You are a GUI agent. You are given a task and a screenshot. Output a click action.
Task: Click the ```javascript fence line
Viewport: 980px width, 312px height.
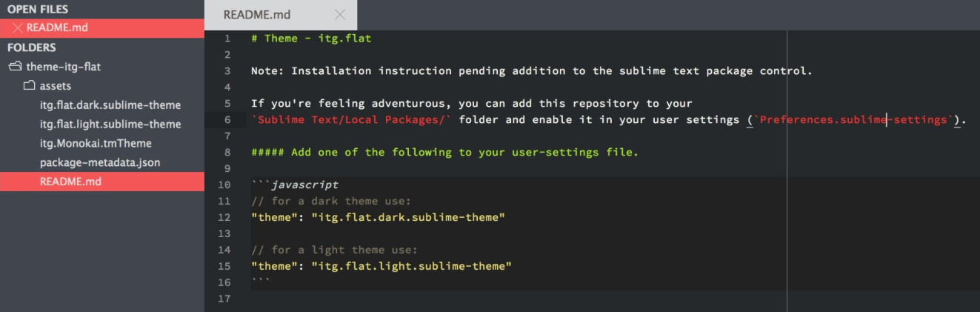[295, 185]
